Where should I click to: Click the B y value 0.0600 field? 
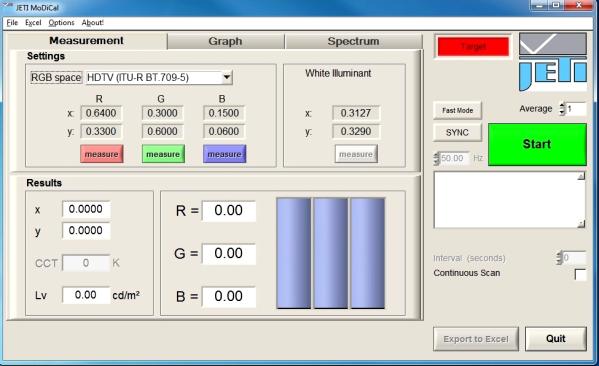224,131
